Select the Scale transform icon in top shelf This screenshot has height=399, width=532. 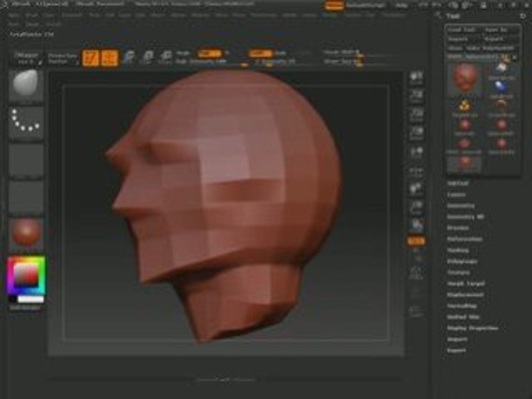(147, 58)
